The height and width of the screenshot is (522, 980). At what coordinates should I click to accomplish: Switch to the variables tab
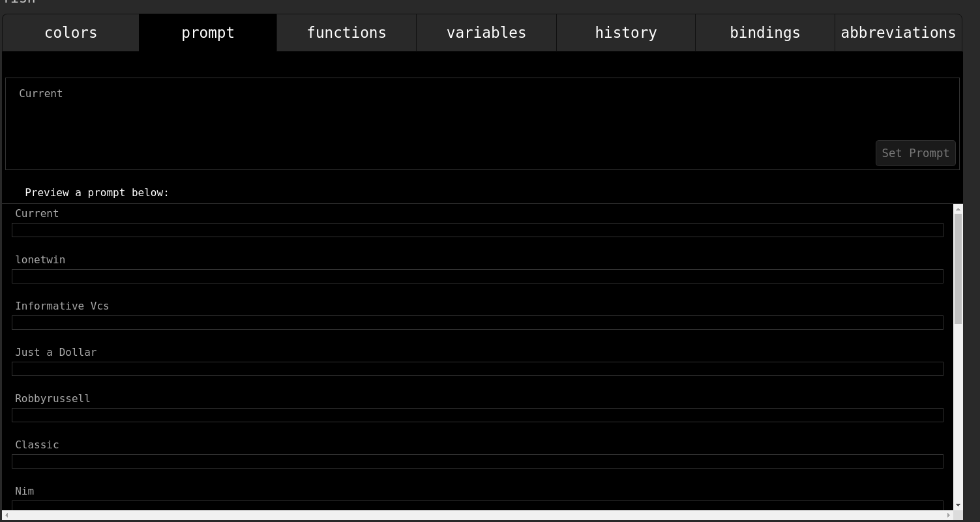tap(486, 33)
